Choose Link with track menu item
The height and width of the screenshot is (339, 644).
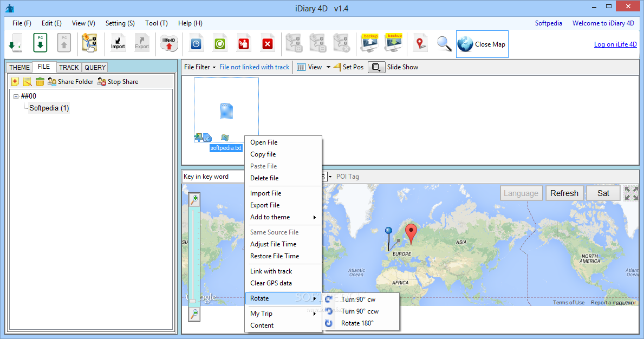283,271
